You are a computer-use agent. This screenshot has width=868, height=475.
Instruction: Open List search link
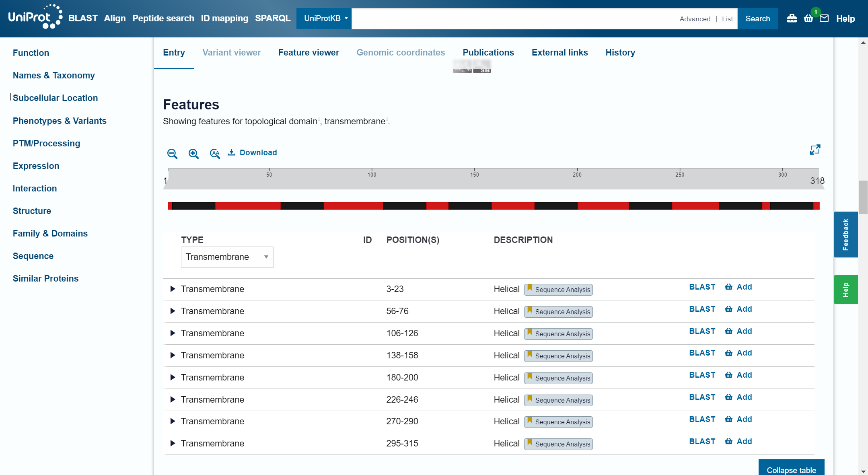coord(727,19)
